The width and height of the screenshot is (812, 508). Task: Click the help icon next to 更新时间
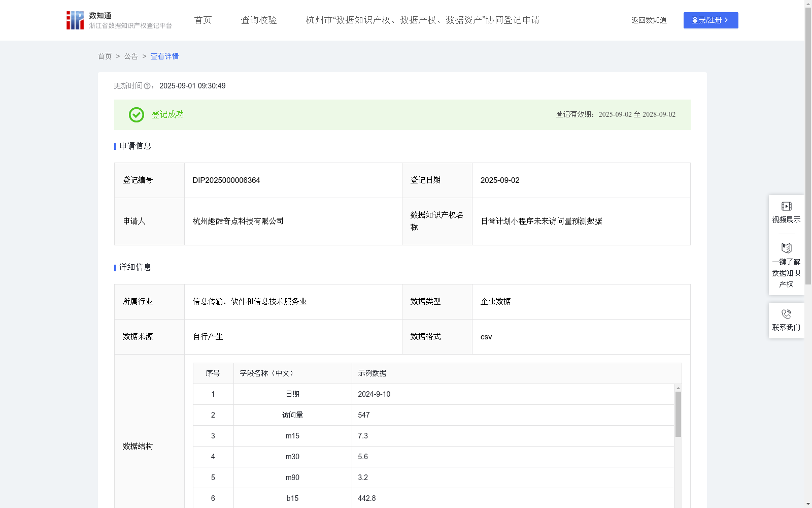147,86
